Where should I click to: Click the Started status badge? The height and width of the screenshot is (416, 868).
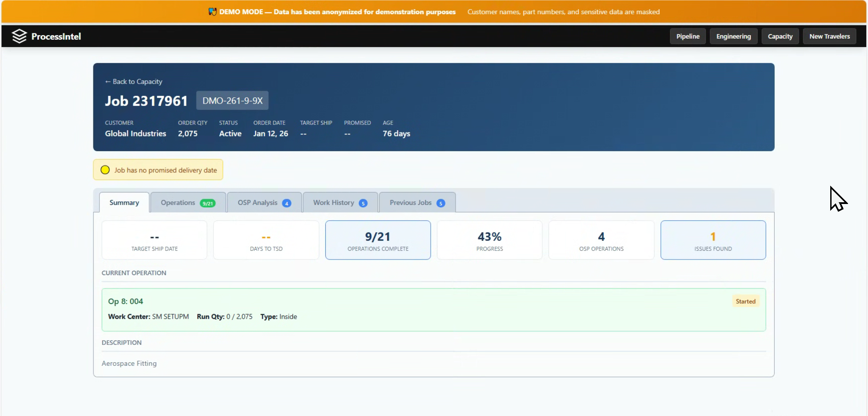point(745,301)
